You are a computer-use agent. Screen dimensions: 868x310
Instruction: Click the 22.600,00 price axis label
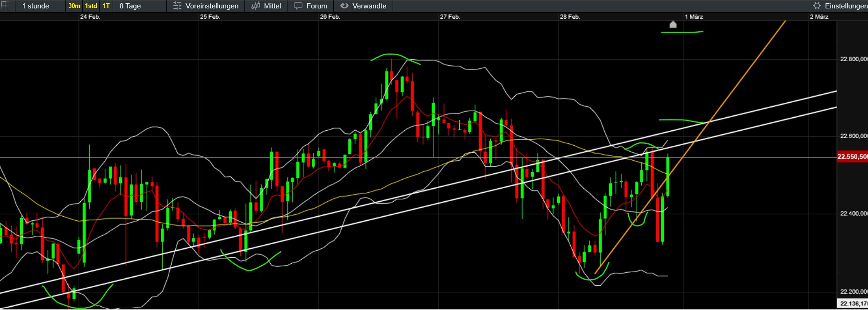coord(854,136)
